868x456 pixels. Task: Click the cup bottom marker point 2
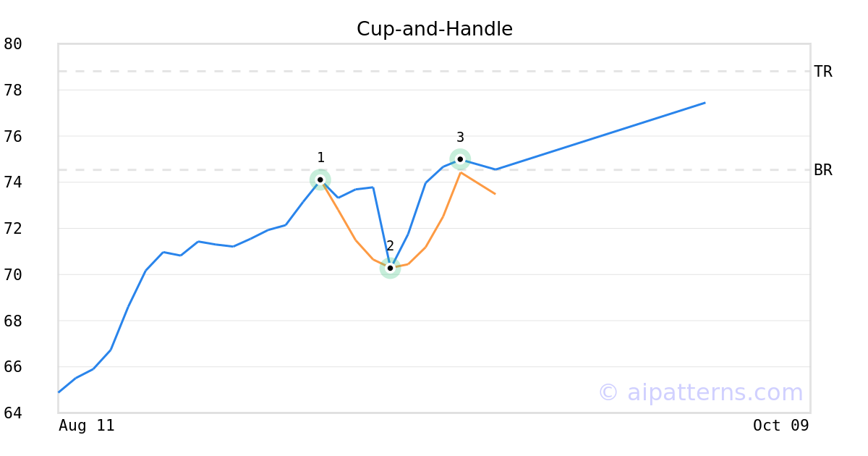[x=390, y=269]
